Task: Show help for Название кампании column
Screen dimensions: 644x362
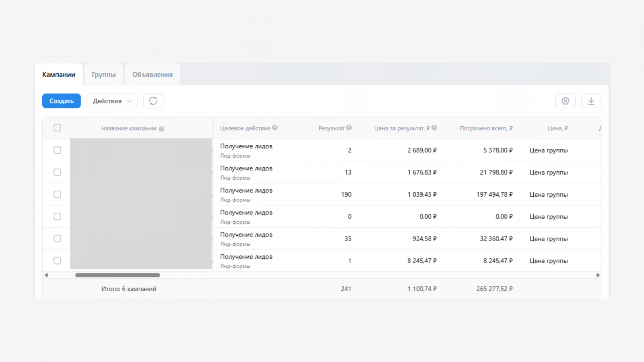Action: [161, 129]
